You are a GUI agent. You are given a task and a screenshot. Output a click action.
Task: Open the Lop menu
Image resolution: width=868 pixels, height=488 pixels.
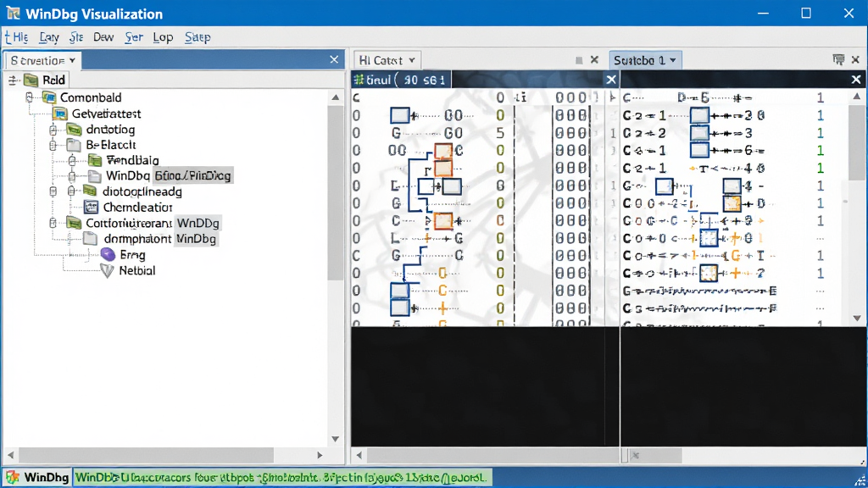coord(163,37)
